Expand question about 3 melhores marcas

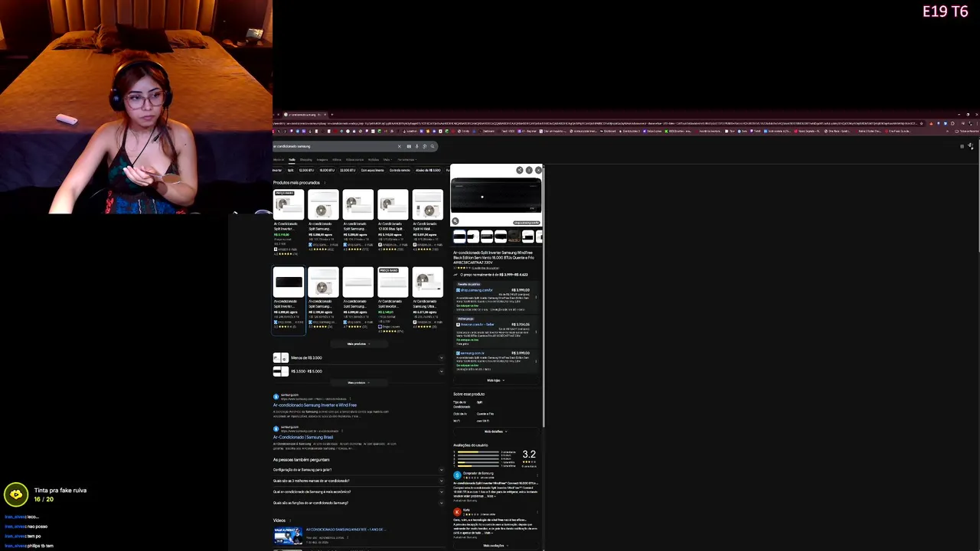pyautogui.click(x=358, y=481)
